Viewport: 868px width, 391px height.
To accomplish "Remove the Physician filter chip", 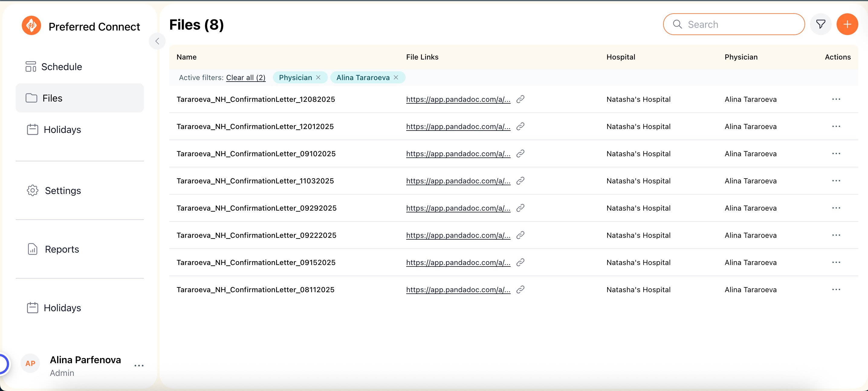I will pos(319,77).
